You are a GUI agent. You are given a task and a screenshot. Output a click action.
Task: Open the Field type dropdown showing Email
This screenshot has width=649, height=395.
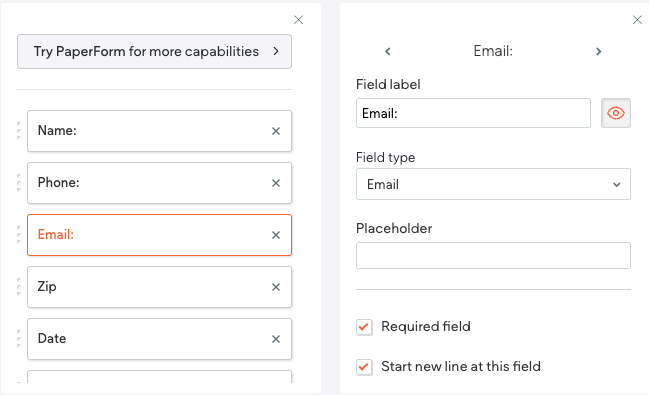(x=493, y=184)
